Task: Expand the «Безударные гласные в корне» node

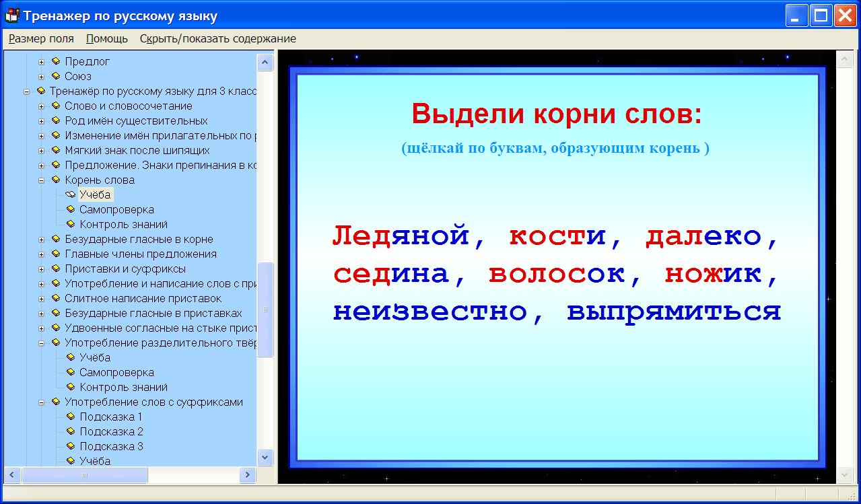Action: tap(42, 239)
